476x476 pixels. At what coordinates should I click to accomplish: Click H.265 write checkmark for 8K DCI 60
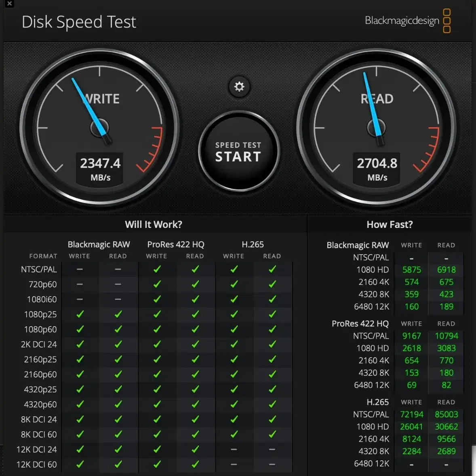pos(234,434)
